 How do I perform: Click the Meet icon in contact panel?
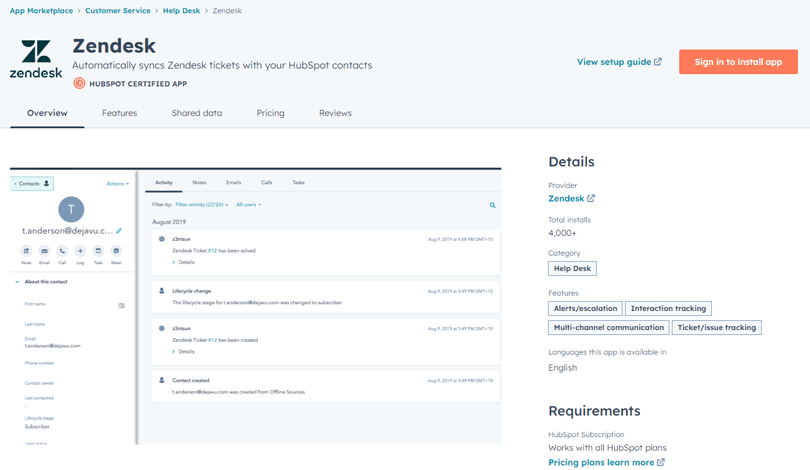pos(116,251)
